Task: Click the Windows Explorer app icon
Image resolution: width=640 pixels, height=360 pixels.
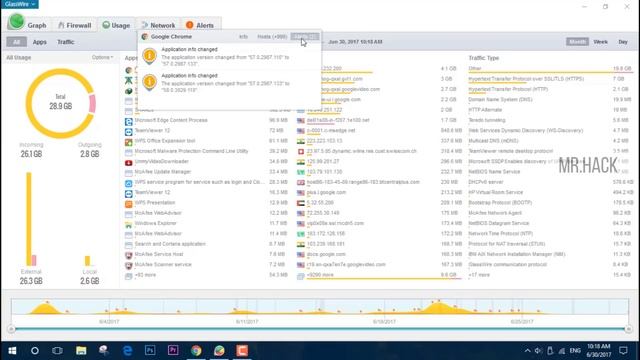Action: 129,224
